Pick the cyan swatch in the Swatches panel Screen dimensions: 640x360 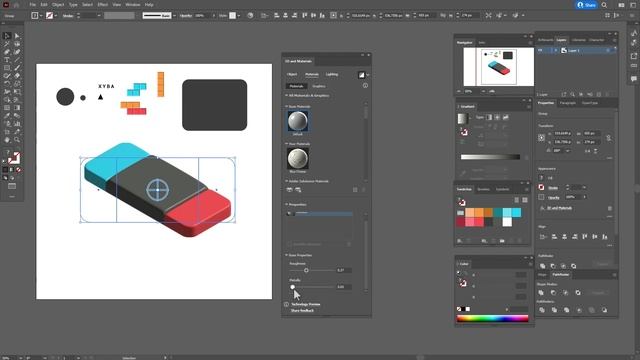pyautogui.click(x=516, y=212)
